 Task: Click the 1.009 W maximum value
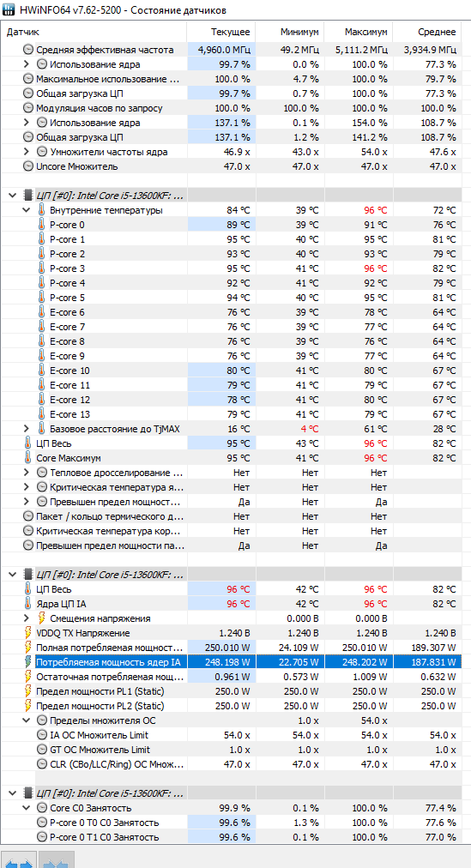pyautogui.click(x=369, y=677)
